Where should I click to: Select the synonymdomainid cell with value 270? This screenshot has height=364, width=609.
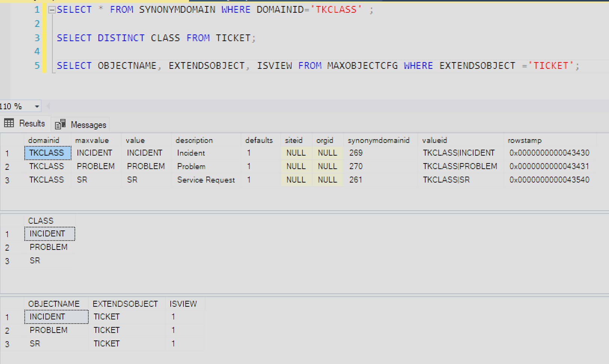coord(356,166)
